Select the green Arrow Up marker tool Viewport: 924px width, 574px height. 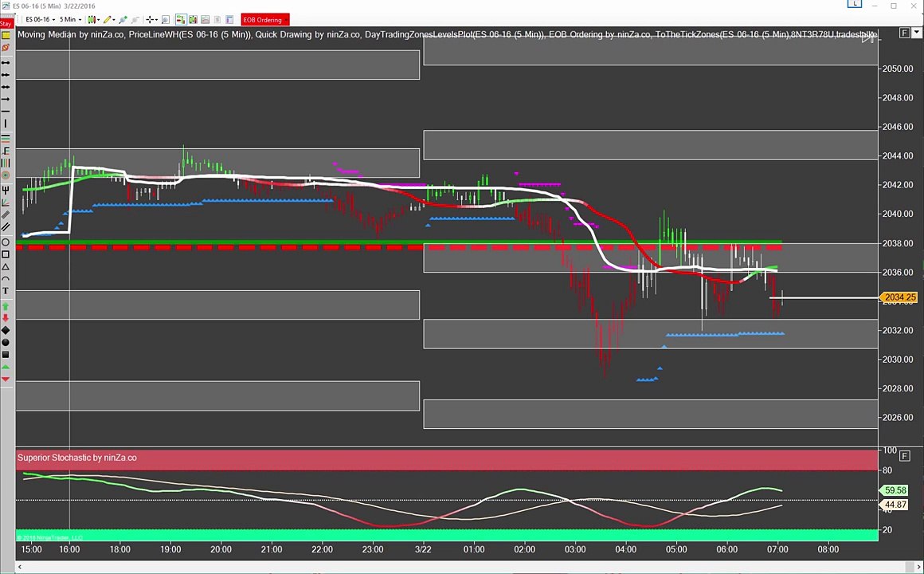point(6,307)
